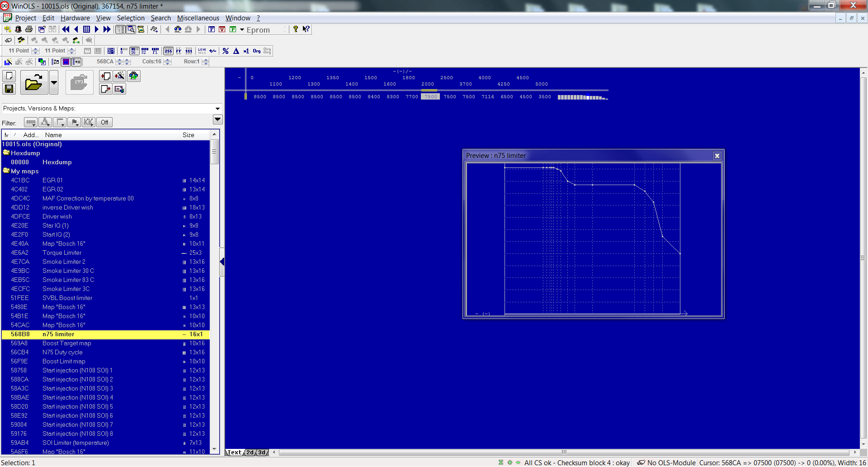Click the send by e-mail envelope icon

[x=119, y=89]
